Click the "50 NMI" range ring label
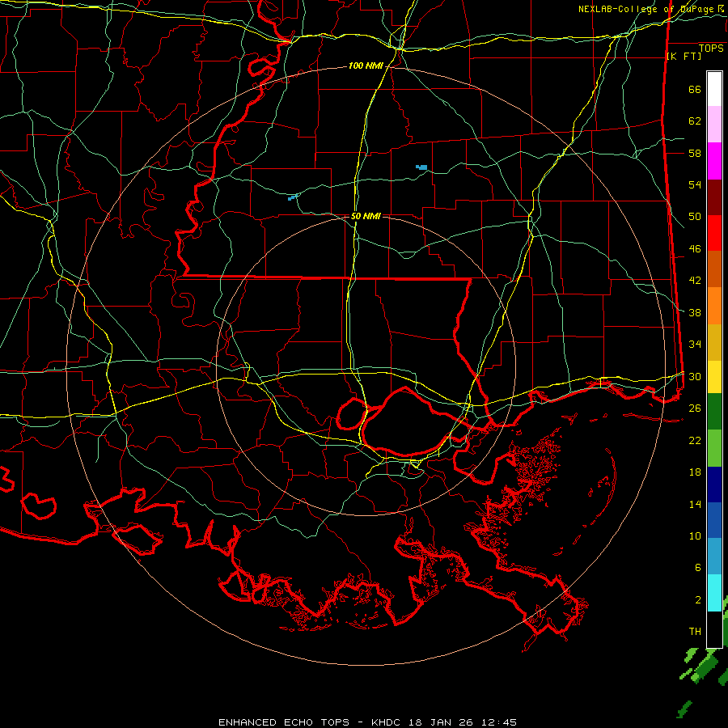Viewport: 728px width, 728px height. 366,216
